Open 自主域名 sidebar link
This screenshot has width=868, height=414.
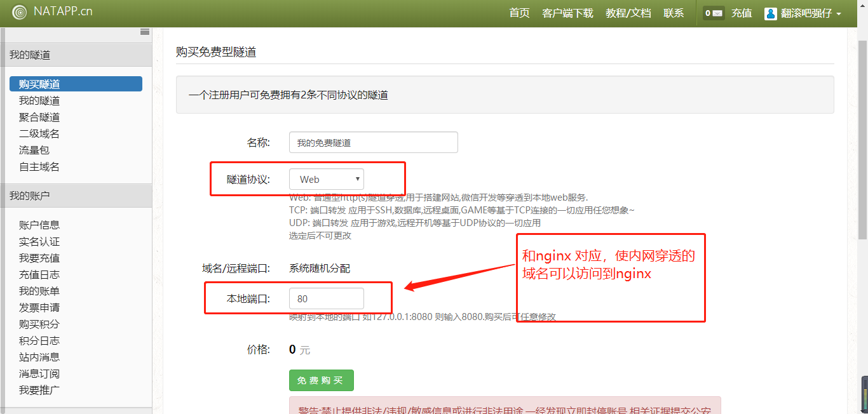coord(39,166)
